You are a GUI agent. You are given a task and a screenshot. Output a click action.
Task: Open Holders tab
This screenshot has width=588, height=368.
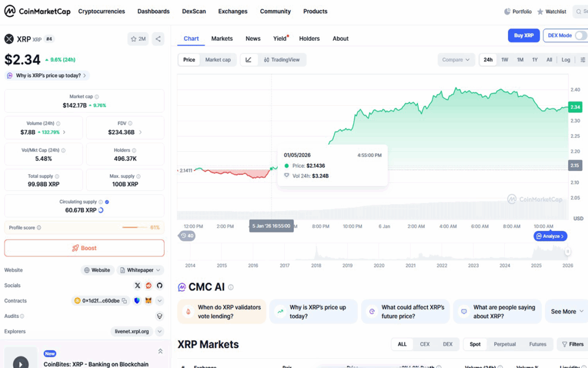click(310, 39)
